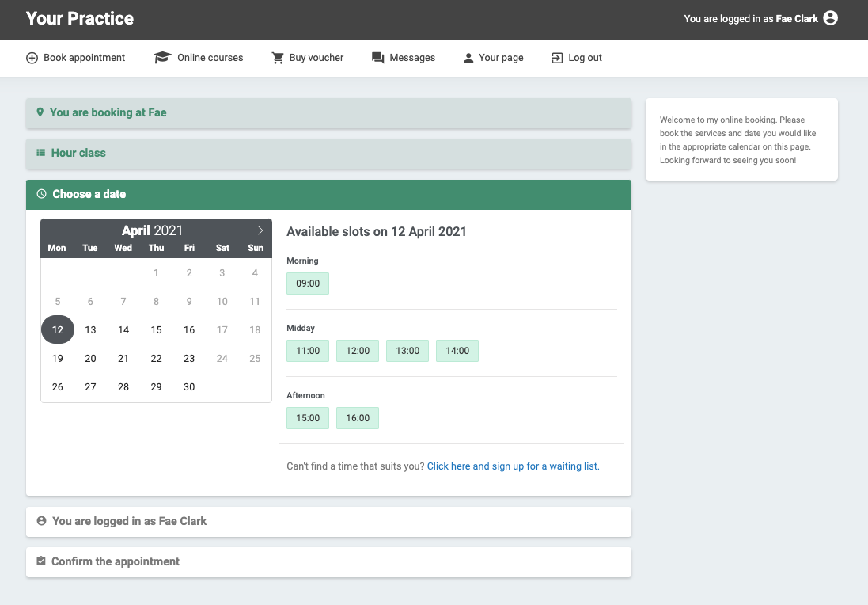Click the Log out exit icon
868x605 pixels.
(x=556, y=57)
